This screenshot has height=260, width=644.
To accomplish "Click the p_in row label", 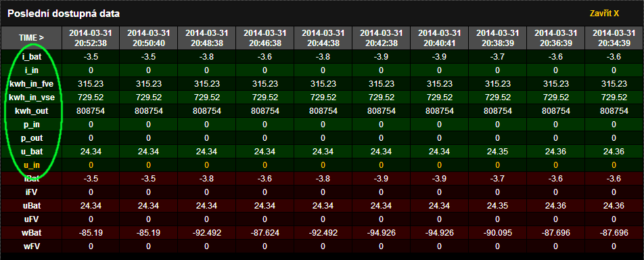I will pyautogui.click(x=32, y=125).
